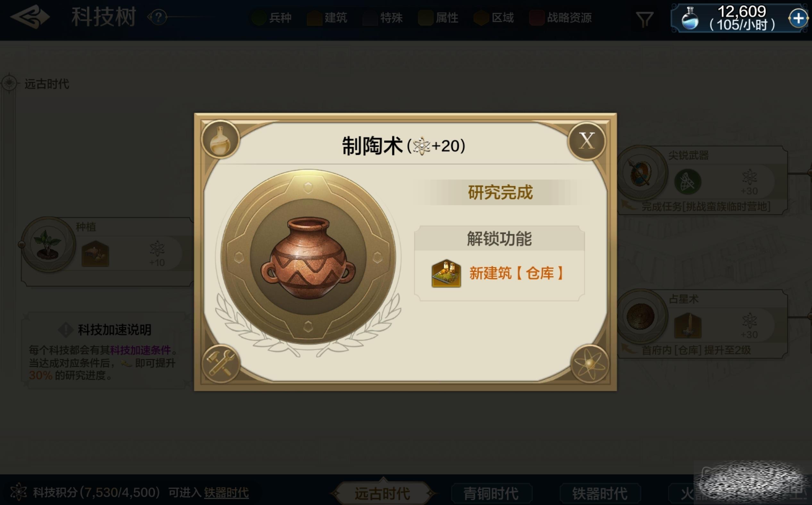This screenshot has height=505, width=812.
Task: Toggle the 战略资源 filter
Action: [560, 18]
